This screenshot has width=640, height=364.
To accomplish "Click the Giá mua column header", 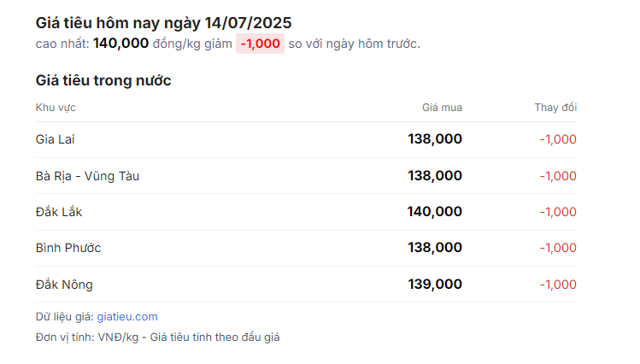I will (442, 108).
